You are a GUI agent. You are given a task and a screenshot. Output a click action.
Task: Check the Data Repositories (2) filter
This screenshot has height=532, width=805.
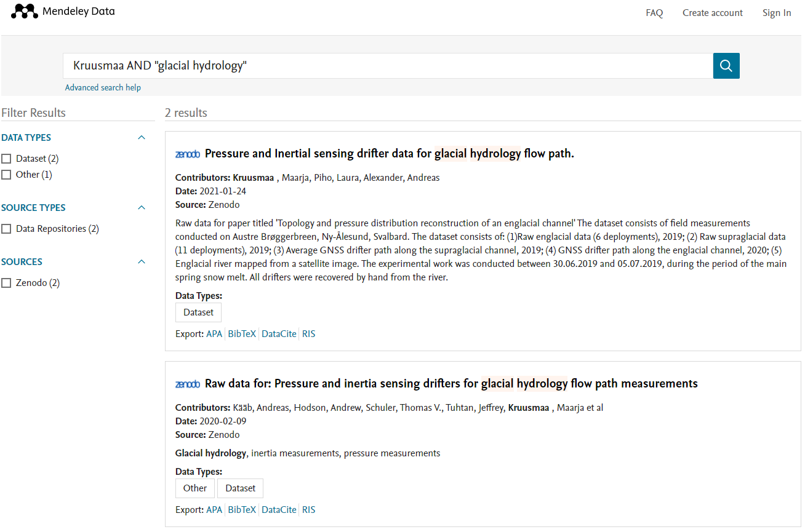(7, 229)
